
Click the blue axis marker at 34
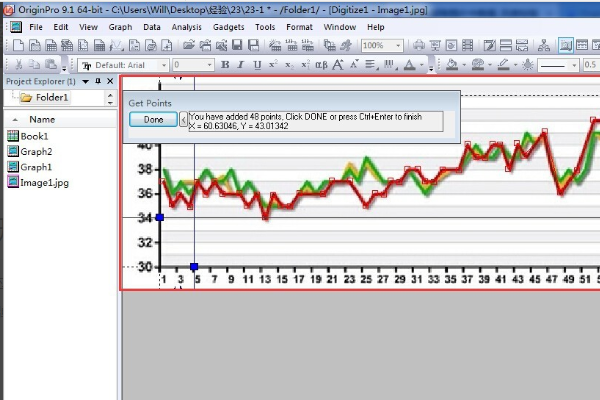(x=160, y=217)
